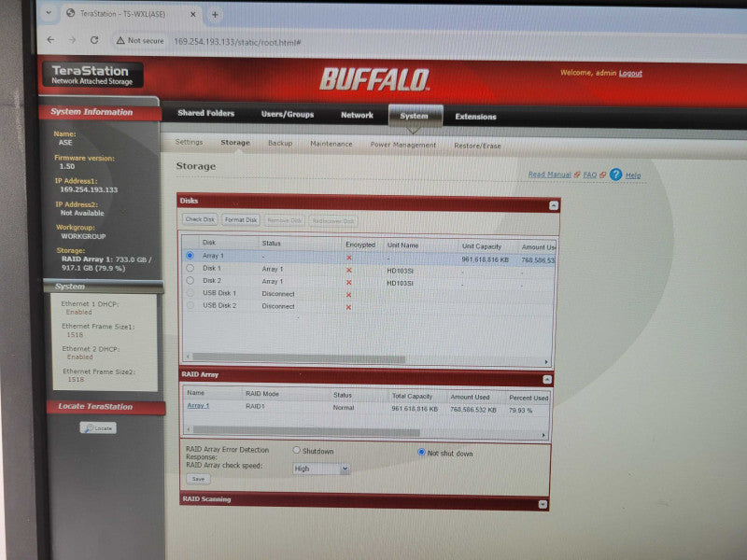Click the System Information sidebar header

coord(92,112)
